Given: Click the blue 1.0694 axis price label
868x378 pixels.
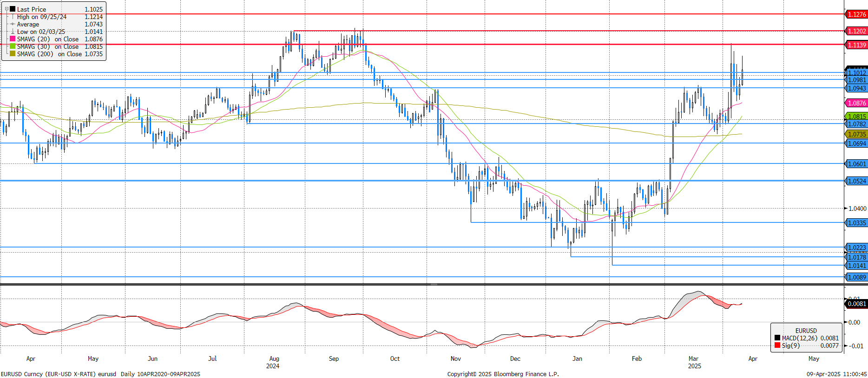Looking at the screenshot, I should tap(856, 143).
